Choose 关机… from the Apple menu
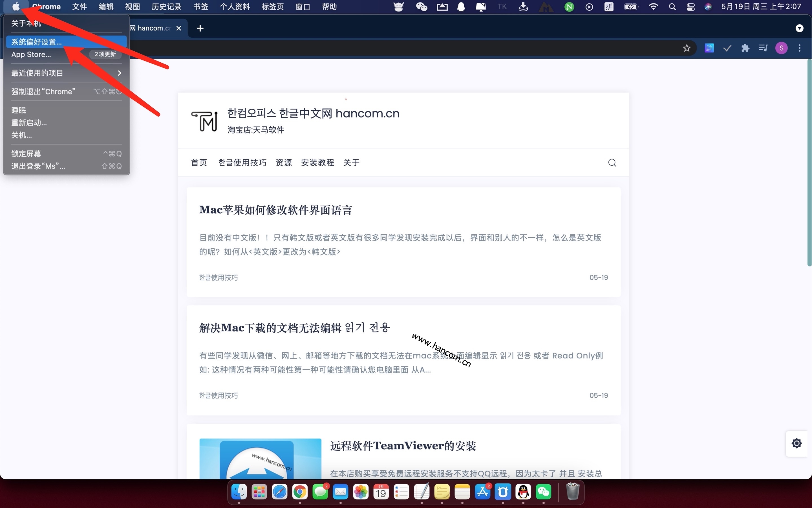812x508 pixels. click(67, 135)
